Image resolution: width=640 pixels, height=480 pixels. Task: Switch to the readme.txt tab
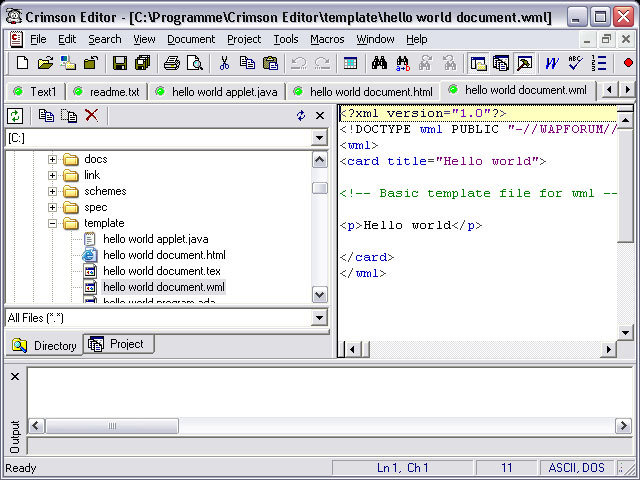pos(107,91)
